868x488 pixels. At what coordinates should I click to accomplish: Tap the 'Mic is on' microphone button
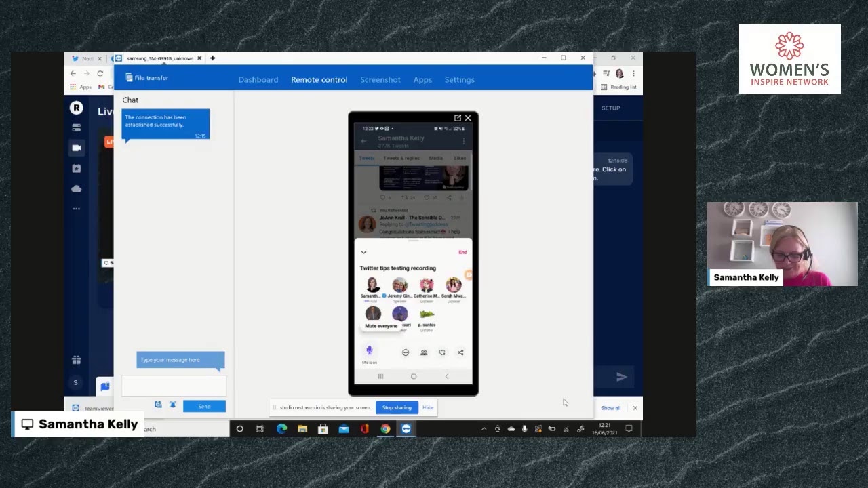[370, 350]
